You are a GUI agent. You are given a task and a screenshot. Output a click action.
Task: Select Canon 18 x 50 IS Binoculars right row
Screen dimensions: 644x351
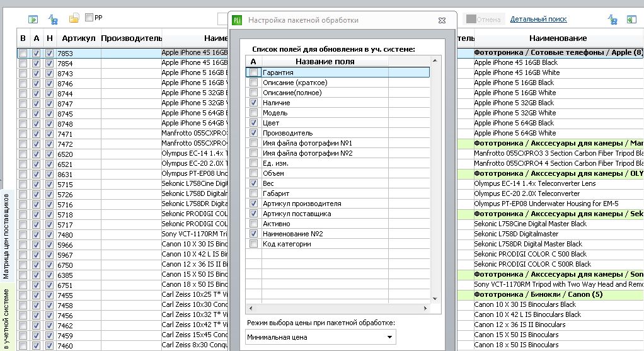tap(558, 345)
